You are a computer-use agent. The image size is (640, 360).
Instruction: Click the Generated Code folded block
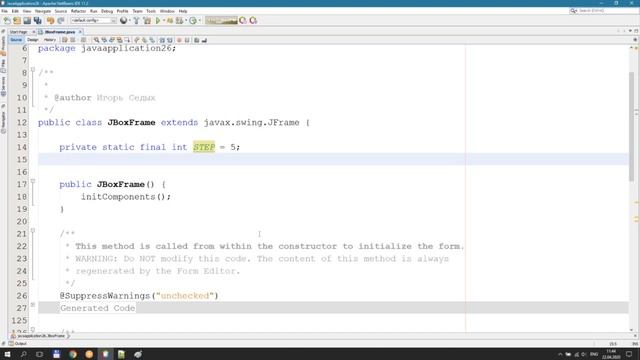tap(98, 308)
